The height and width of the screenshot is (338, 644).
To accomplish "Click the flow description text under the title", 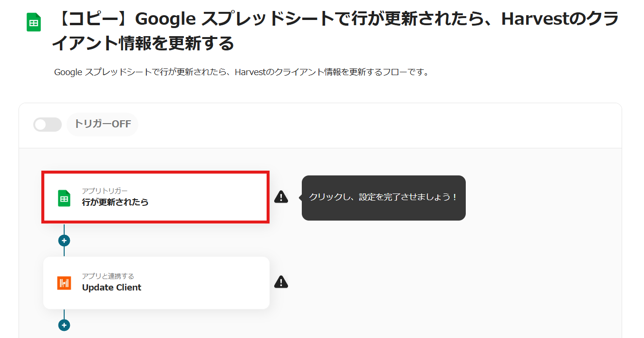I will (x=241, y=73).
